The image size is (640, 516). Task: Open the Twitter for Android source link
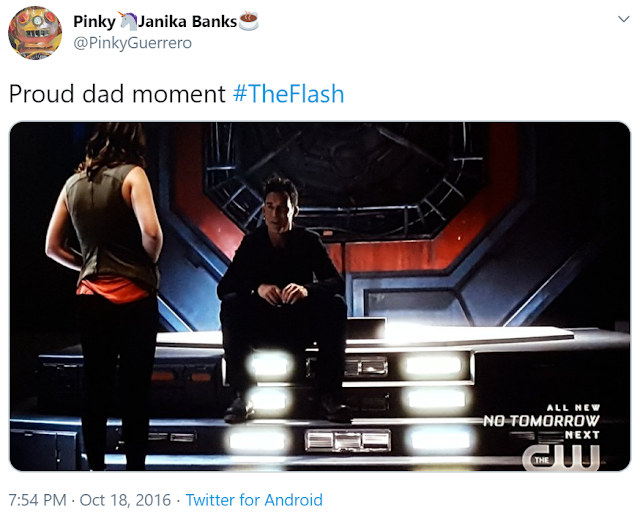[x=254, y=500]
